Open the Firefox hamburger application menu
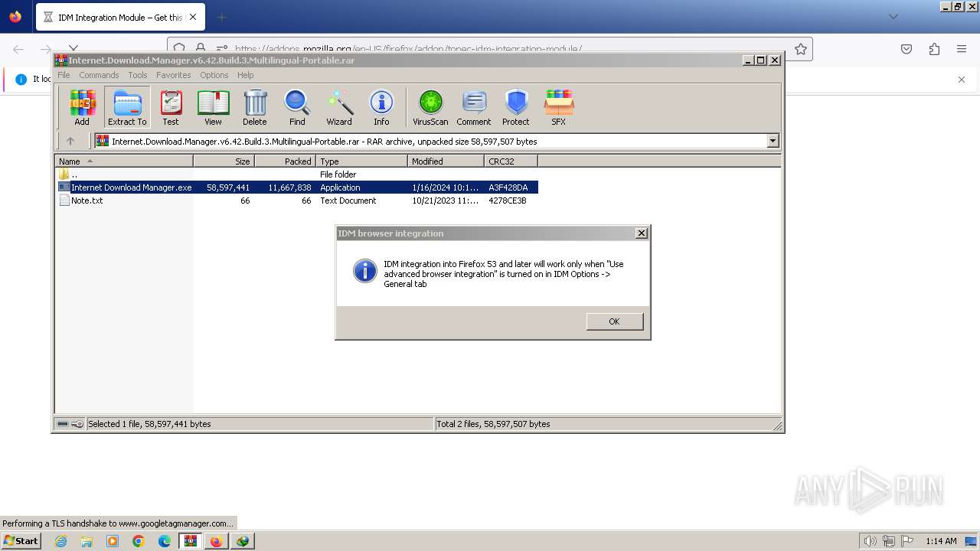The height and width of the screenshot is (551, 980). (x=962, y=49)
